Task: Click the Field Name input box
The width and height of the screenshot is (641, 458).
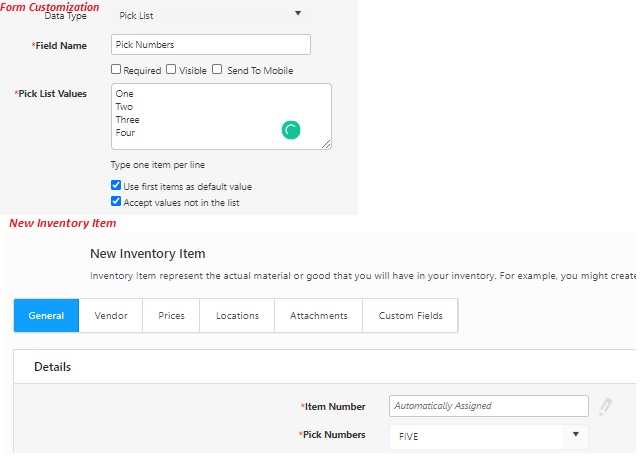Action: (x=210, y=45)
